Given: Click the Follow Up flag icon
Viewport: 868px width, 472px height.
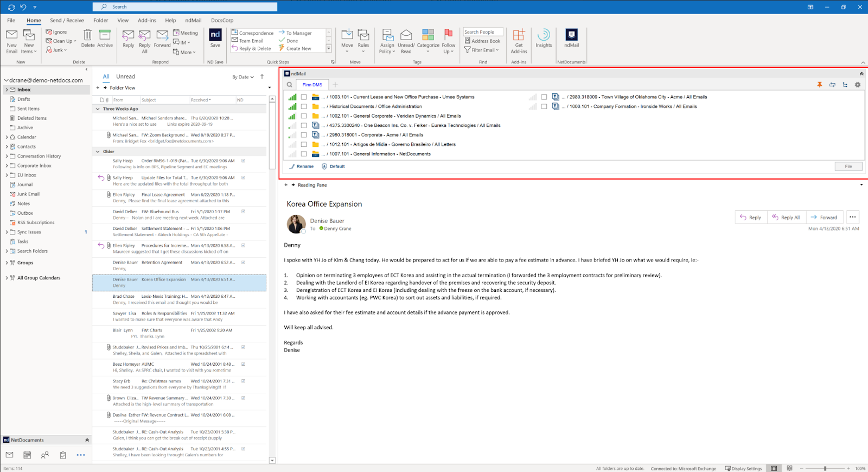Looking at the screenshot, I should click(448, 35).
